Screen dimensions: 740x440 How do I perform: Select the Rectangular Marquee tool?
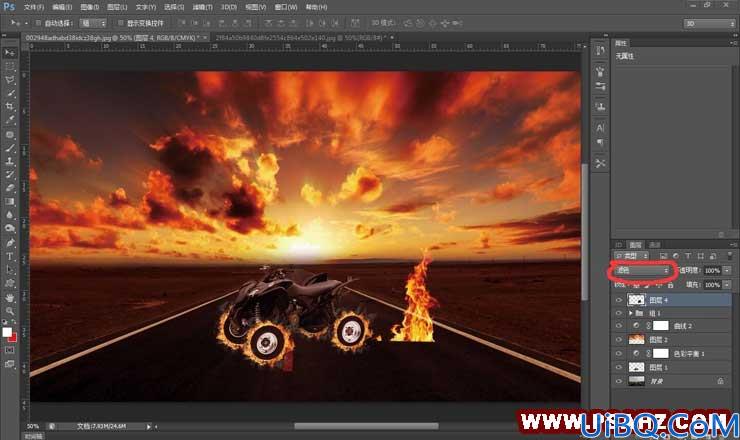(x=9, y=67)
